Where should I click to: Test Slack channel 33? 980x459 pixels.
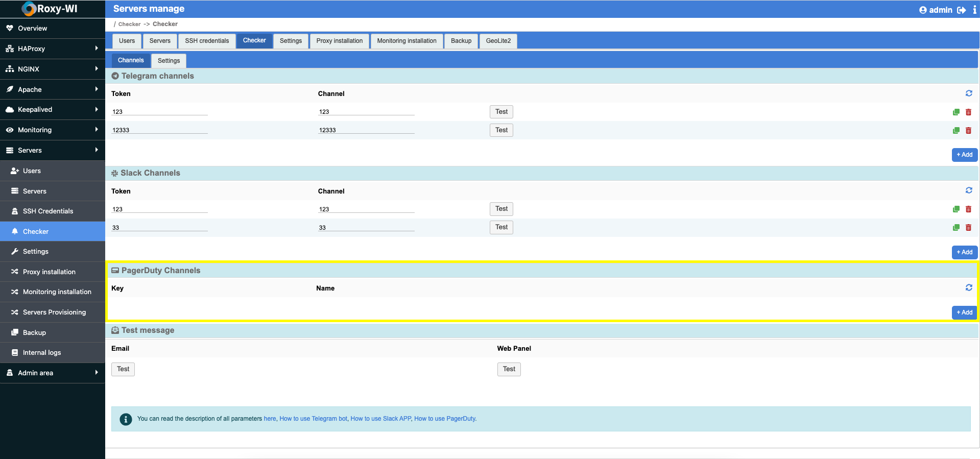[x=501, y=227]
